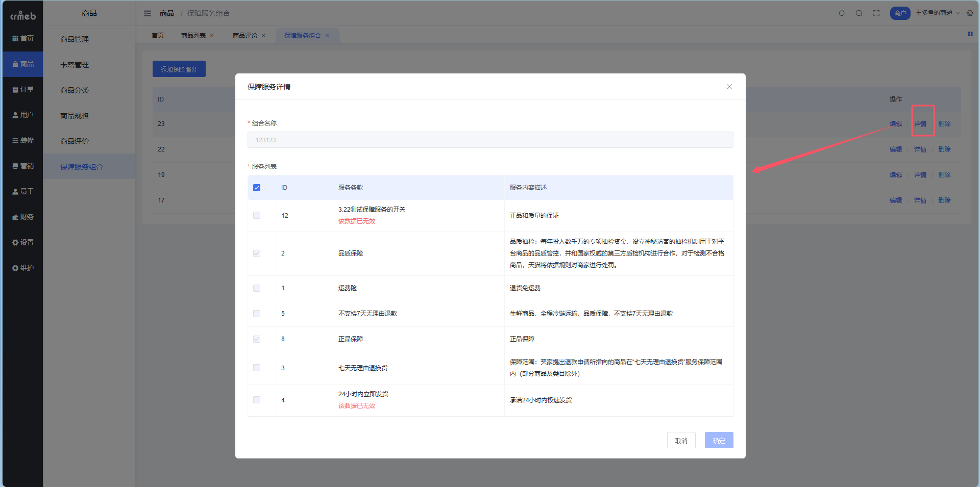The height and width of the screenshot is (487, 980).
Task: Open the 订单 sidebar section
Action: pos(23,89)
